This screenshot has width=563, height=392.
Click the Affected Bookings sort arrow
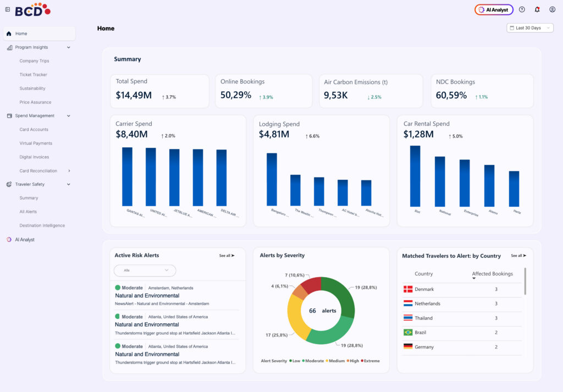(474, 279)
